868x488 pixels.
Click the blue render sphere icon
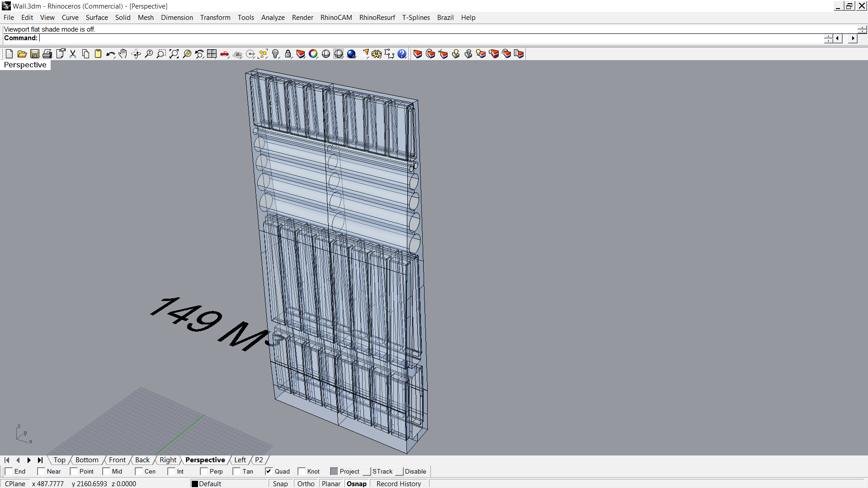tap(351, 54)
